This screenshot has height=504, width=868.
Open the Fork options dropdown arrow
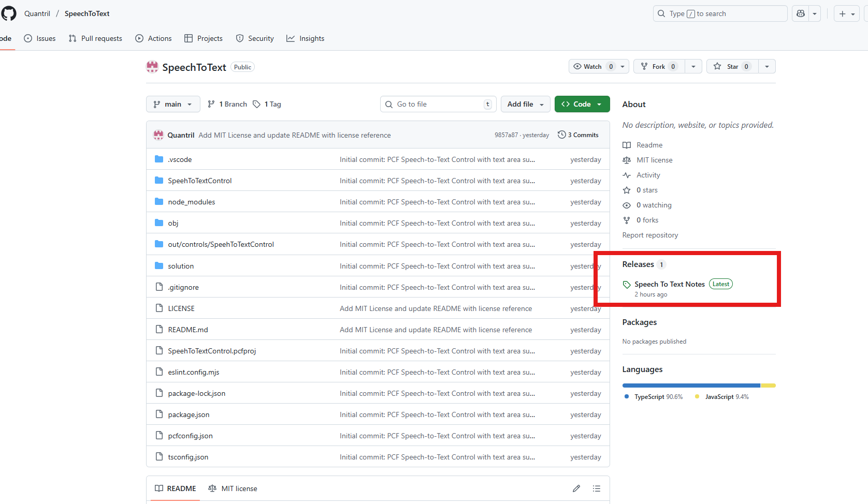(x=693, y=66)
